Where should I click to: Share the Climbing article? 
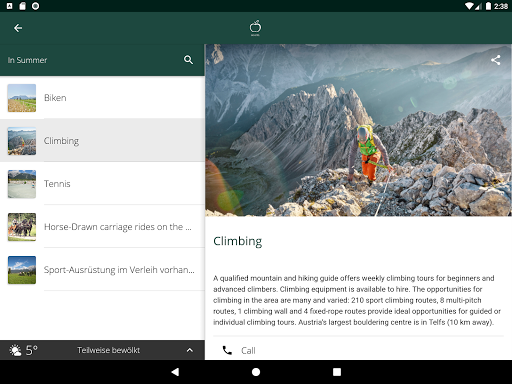click(495, 60)
